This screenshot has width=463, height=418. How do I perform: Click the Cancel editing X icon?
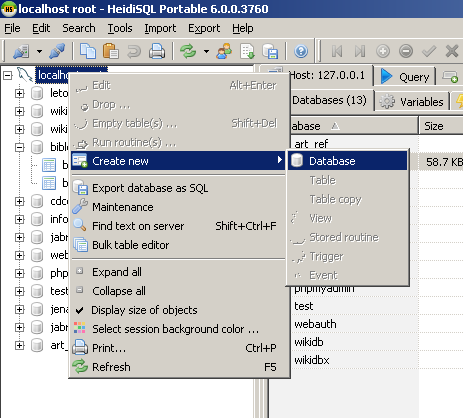(452, 51)
